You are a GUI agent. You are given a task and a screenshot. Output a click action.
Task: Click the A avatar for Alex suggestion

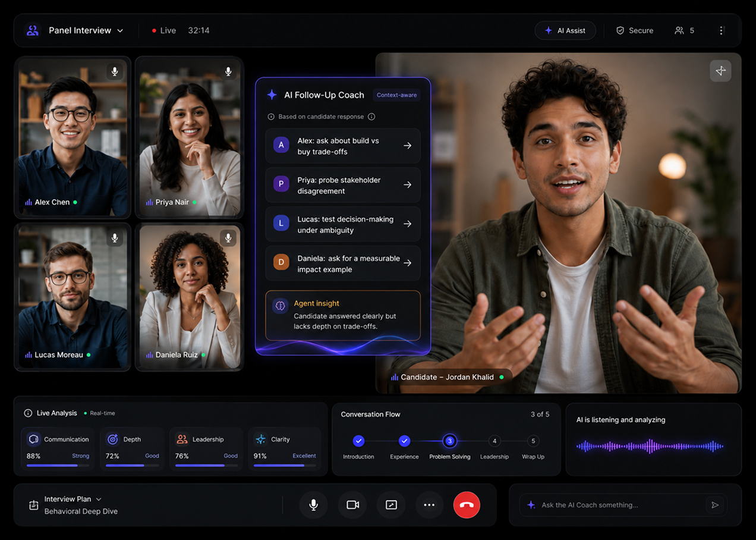(281, 145)
